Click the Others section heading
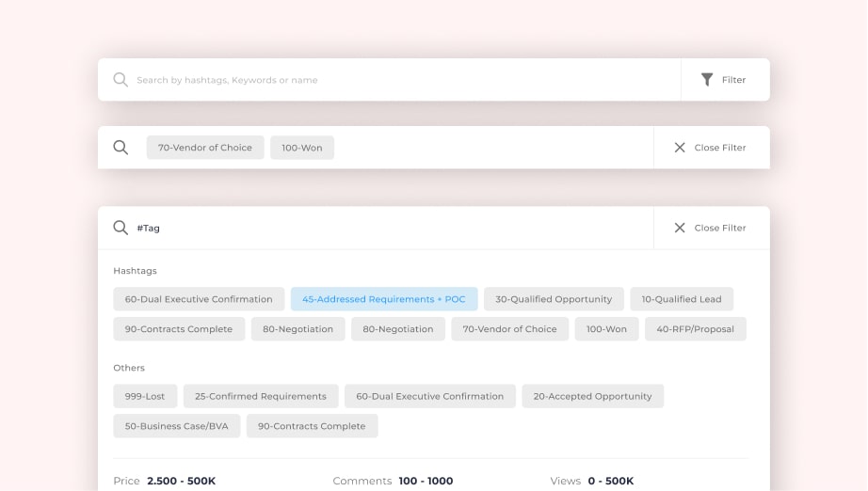868x491 pixels. [x=129, y=368]
